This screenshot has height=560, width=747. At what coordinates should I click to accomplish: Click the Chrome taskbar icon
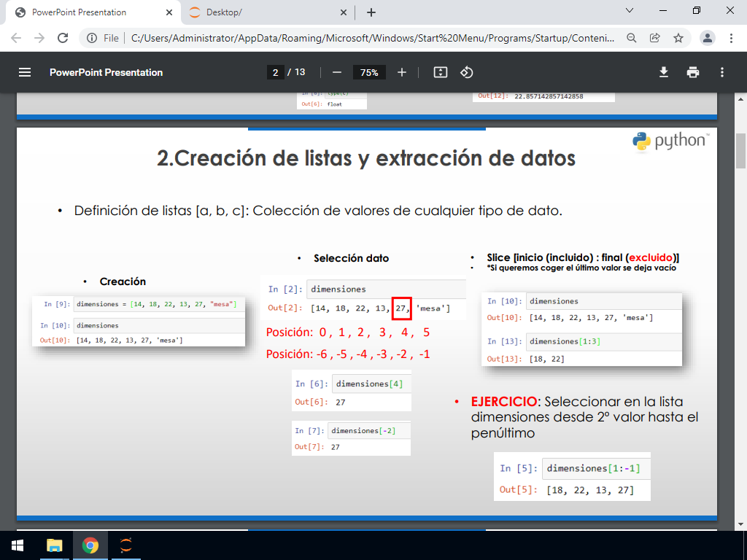pyautogui.click(x=90, y=545)
